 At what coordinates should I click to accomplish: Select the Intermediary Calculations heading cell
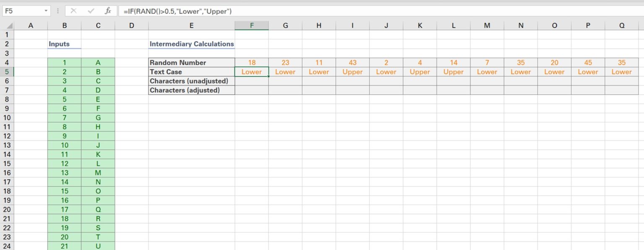[191, 44]
